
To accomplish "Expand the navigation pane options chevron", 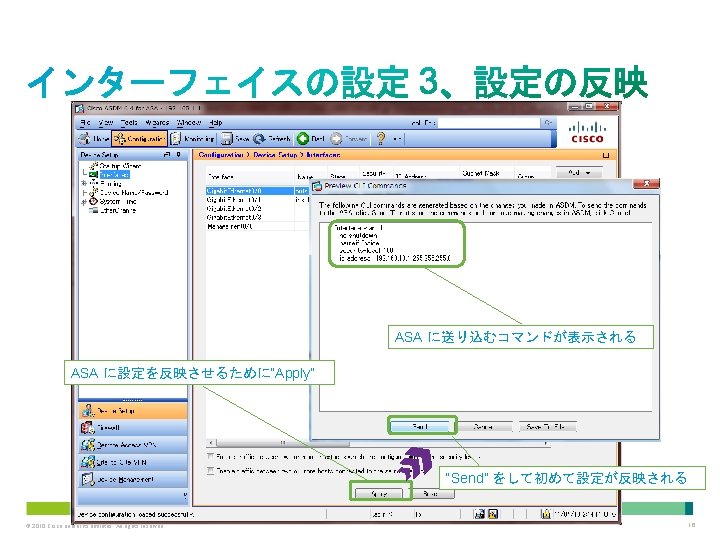I will (x=185, y=496).
